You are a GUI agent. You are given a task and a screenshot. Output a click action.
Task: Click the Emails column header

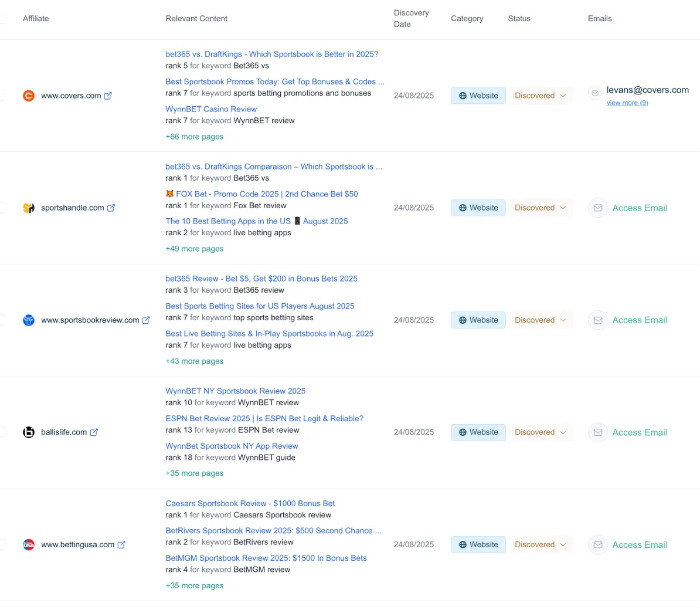(x=600, y=18)
